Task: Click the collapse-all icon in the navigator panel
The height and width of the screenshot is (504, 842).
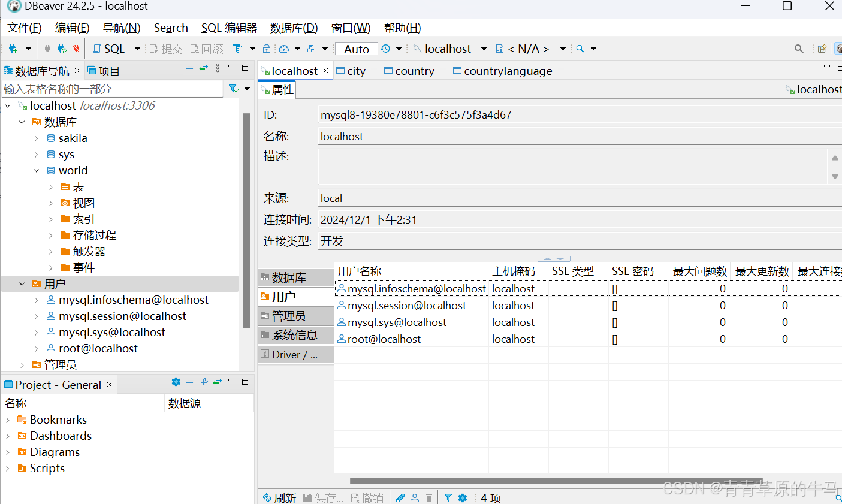Action: [190, 68]
